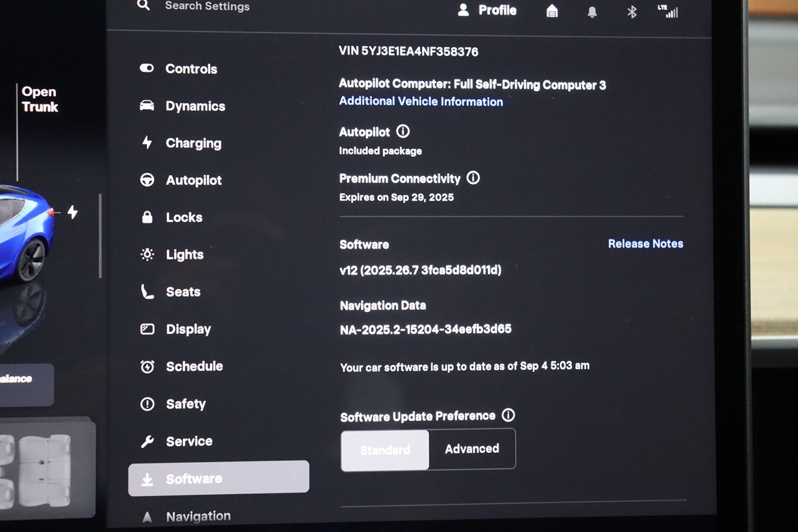Open the notifications bell icon
The image size is (798, 532).
pyautogui.click(x=592, y=11)
